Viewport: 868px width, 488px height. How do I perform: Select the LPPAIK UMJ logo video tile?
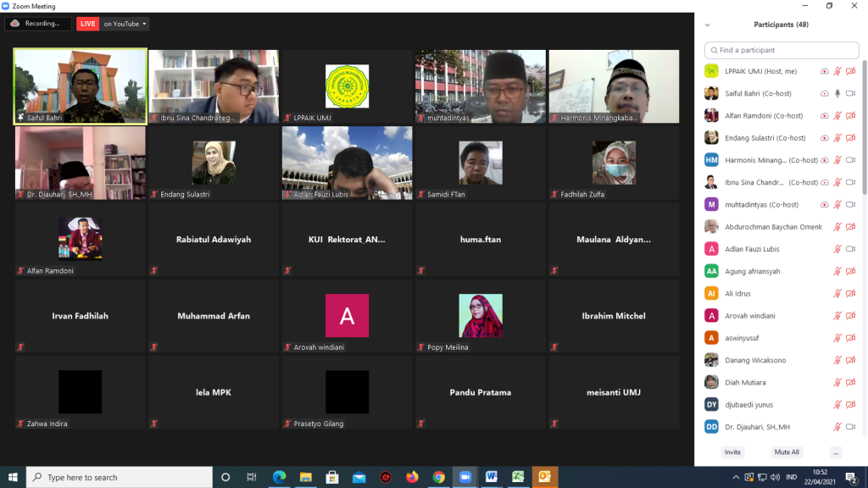(x=347, y=86)
